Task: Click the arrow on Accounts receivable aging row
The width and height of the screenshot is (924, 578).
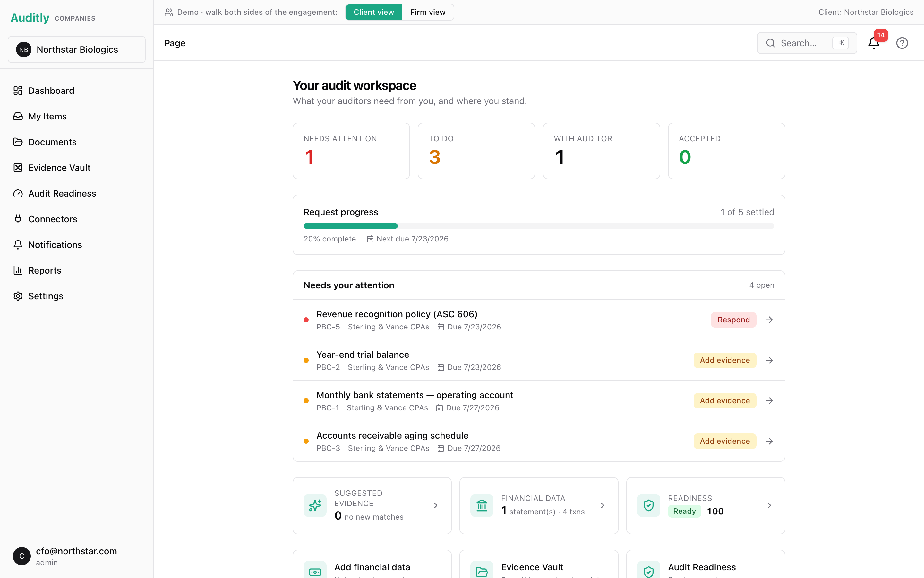Action: coord(769,441)
